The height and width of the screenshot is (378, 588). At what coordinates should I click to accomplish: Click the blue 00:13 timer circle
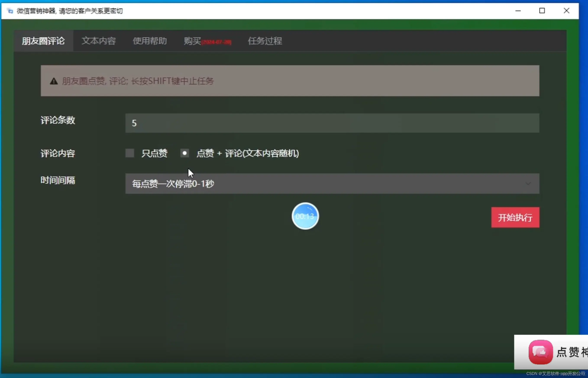pos(305,216)
